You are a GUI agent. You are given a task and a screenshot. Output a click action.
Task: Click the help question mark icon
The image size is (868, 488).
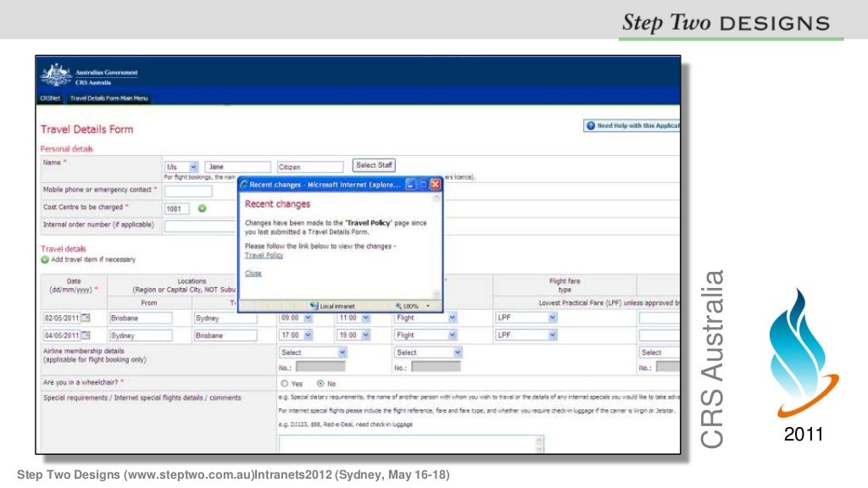click(591, 125)
